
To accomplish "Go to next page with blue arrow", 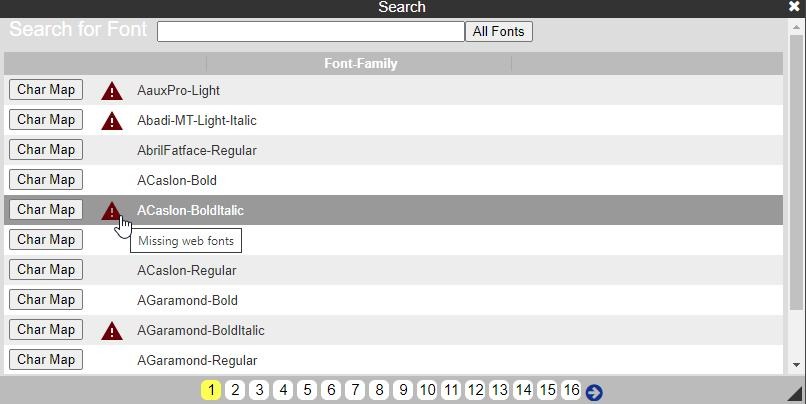I will [x=594, y=393].
